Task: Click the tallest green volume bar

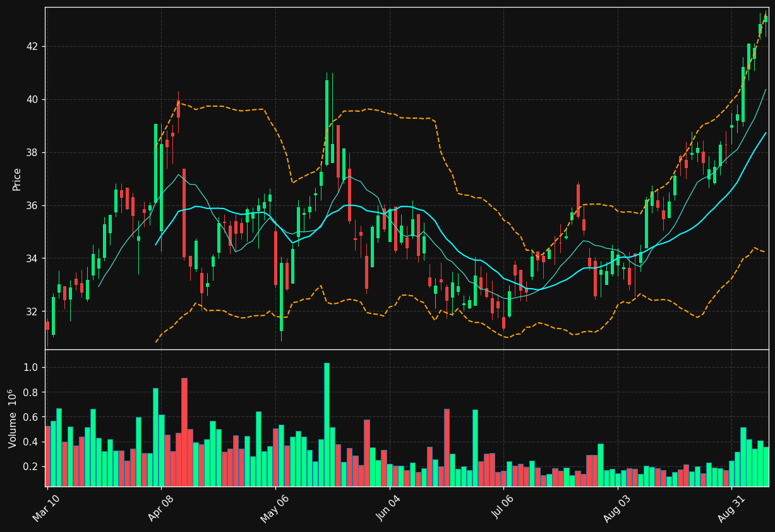Action: [327, 425]
